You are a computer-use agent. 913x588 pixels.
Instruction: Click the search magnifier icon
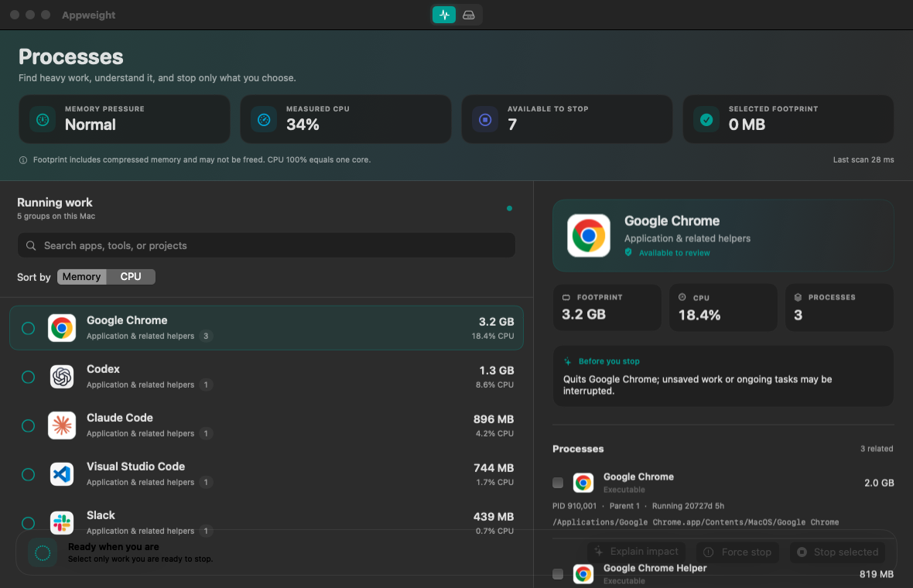coord(31,246)
